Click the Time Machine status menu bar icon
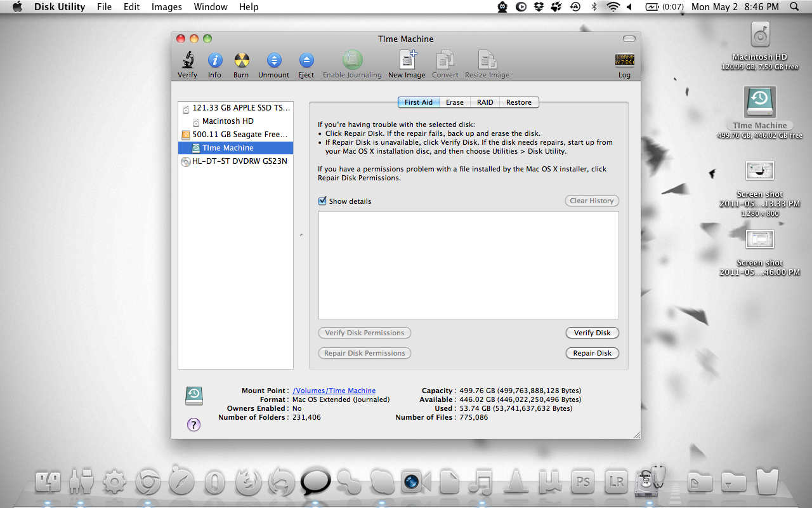This screenshot has height=508, width=812. (x=575, y=7)
